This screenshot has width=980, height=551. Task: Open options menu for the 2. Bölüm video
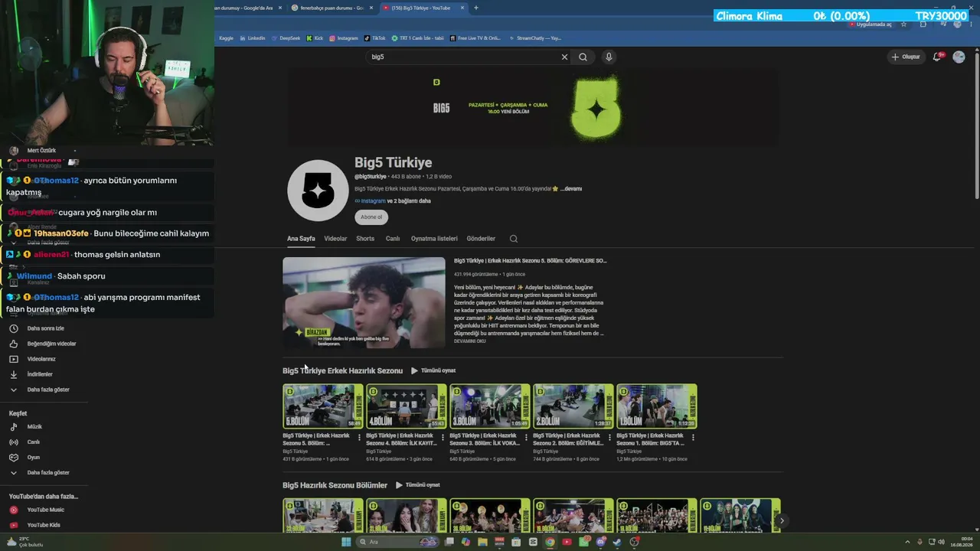coord(609,438)
